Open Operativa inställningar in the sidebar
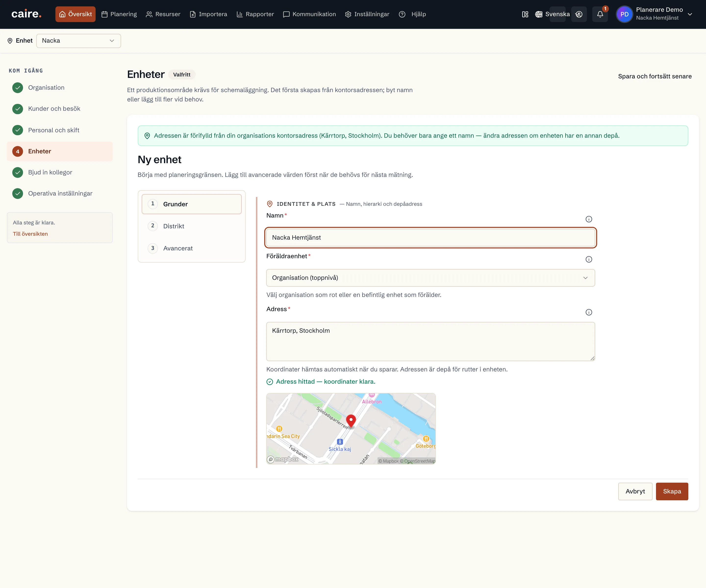This screenshot has width=706, height=588. pyautogui.click(x=60, y=194)
